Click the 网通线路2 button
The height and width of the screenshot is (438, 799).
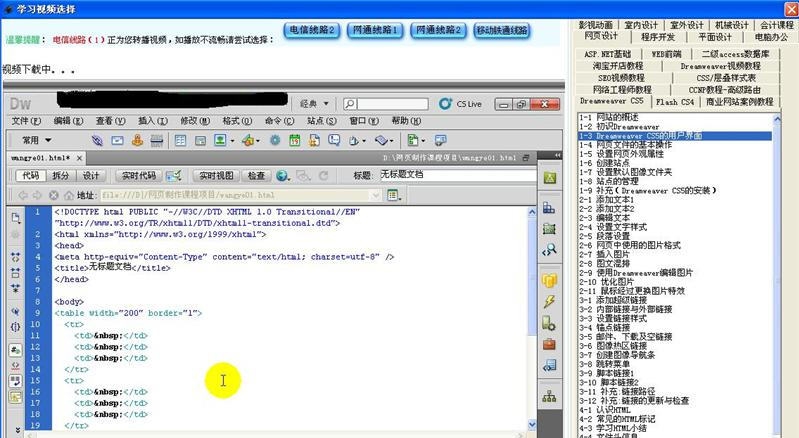coord(438,31)
